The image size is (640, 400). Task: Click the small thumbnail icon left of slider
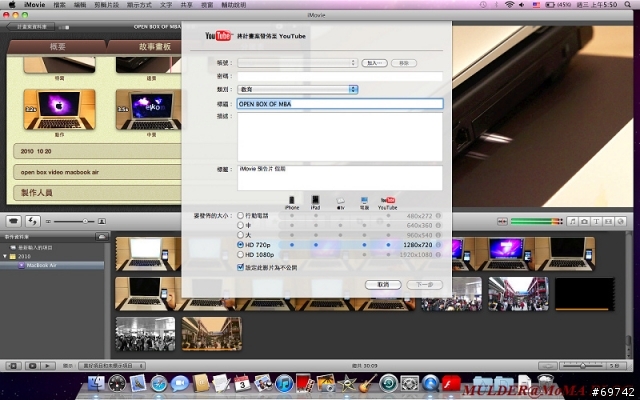(x=48, y=221)
